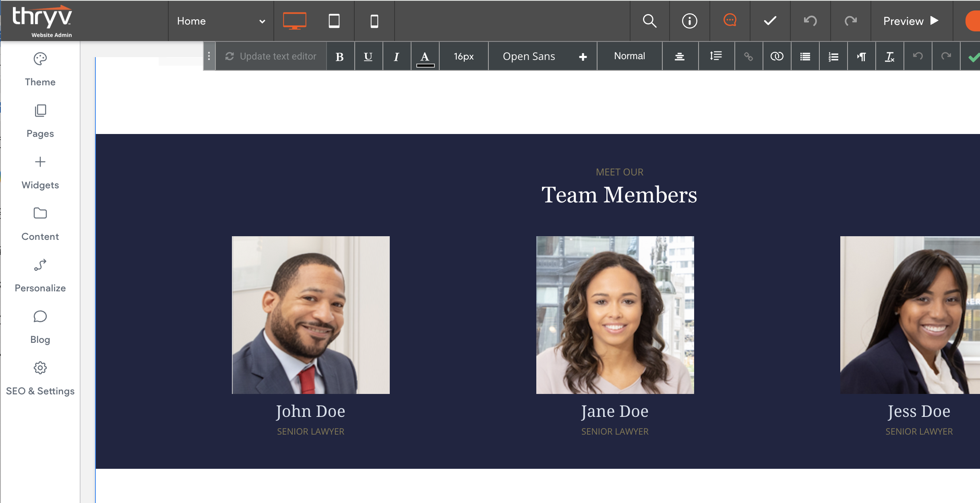Switch to mobile device view
Image resolution: width=980 pixels, height=503 pixels.
(x=374, y=21)
